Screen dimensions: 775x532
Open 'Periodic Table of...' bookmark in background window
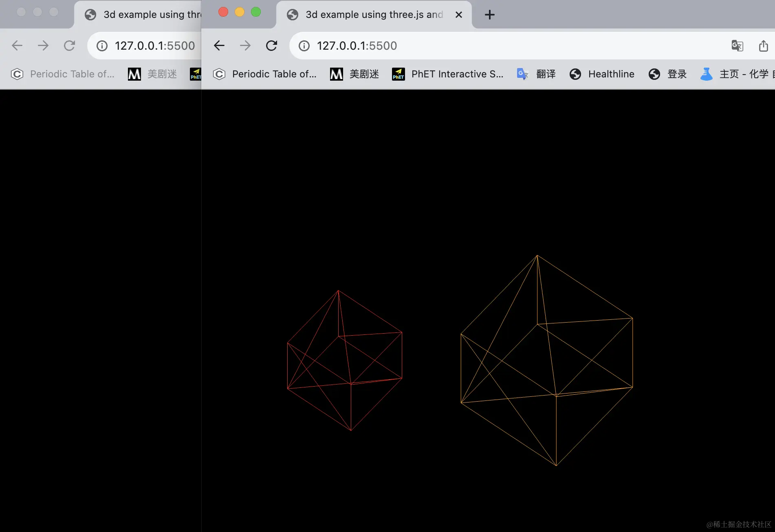click(63, 74)
